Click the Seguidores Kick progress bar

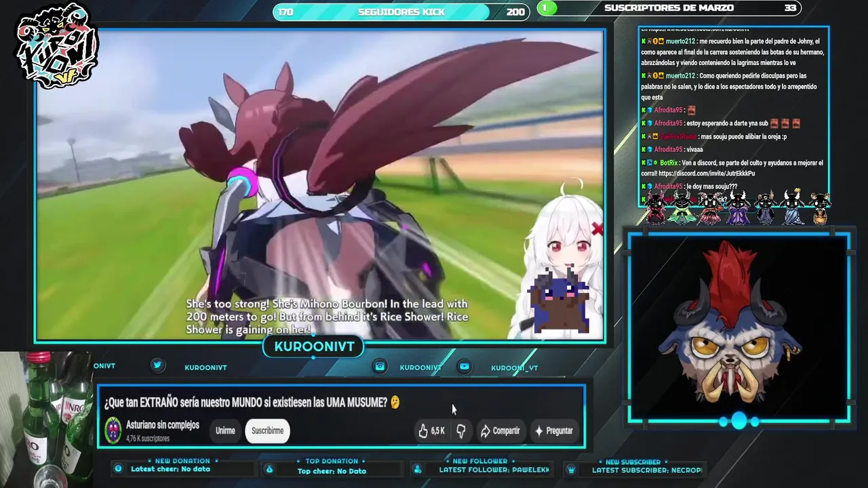tap(401, 12)
